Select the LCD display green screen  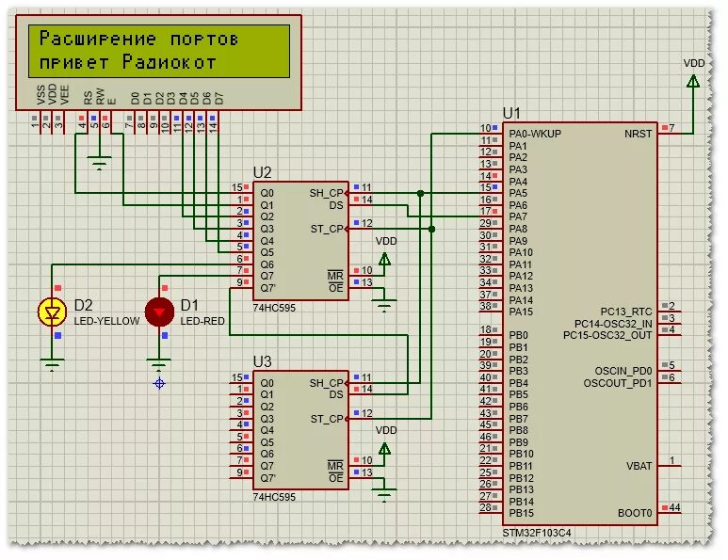[x=159, y=51]
